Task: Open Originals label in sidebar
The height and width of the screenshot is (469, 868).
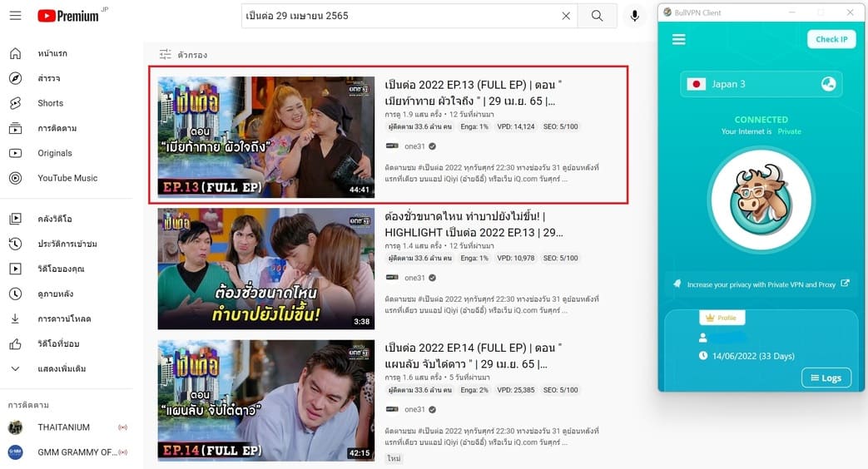Action: (55, 153)
